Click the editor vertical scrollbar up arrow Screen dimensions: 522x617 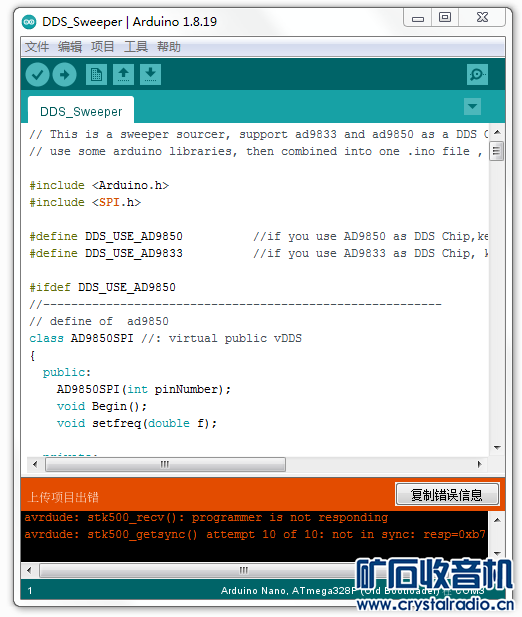pyautogui.click(x=497, y=132)
